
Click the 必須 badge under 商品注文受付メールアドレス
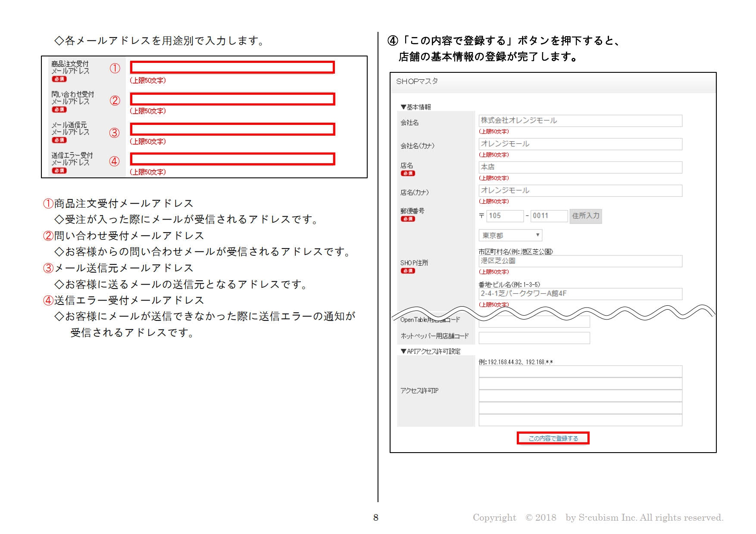pyautogui.click(x=59, y=79)
